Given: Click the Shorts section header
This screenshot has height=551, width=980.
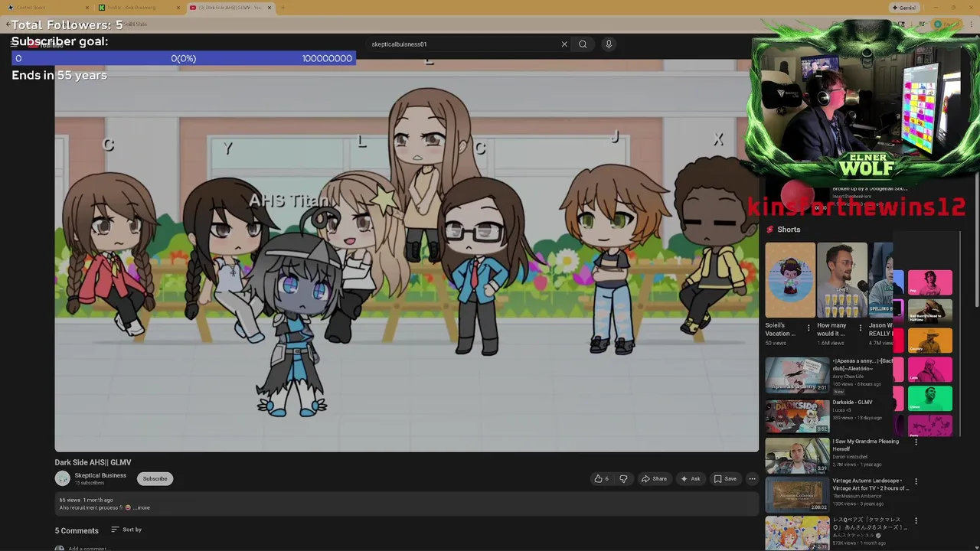Looking at the screenshot, I should click(783, 230).
